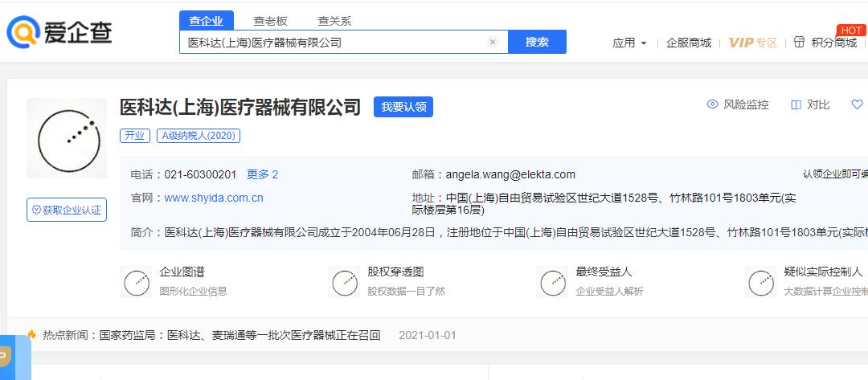
Task: Click the 爱企查 logo icon
Action: [x=23, y=32]
